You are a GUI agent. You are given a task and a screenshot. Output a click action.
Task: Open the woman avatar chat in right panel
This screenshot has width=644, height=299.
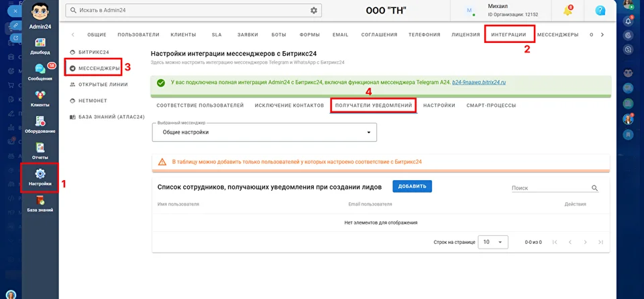pos(628,119)
